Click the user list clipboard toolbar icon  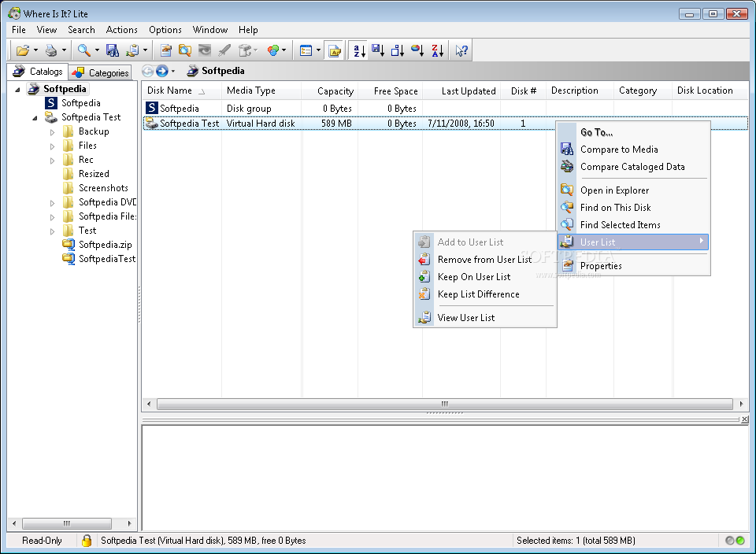(132, 50)
